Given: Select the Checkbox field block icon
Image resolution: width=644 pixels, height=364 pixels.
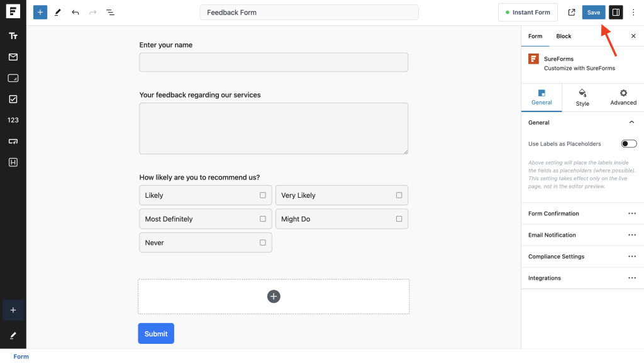Looking at the screenshot, I should click(x=13, y=99).
